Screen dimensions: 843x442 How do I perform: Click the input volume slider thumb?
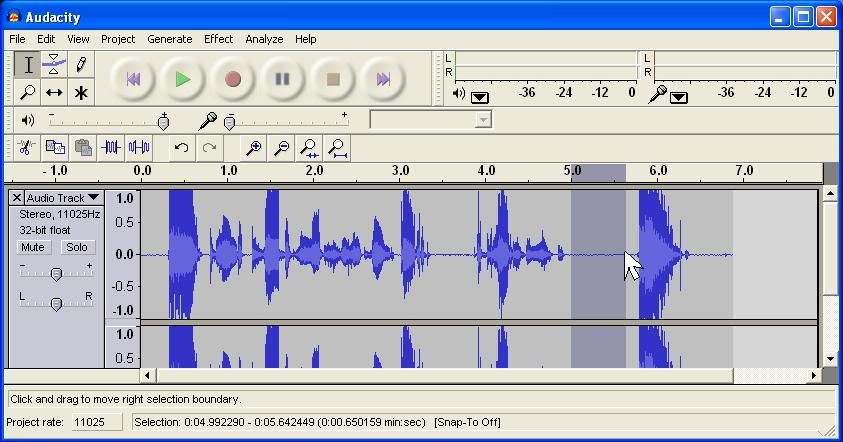[x=230, y=123]
